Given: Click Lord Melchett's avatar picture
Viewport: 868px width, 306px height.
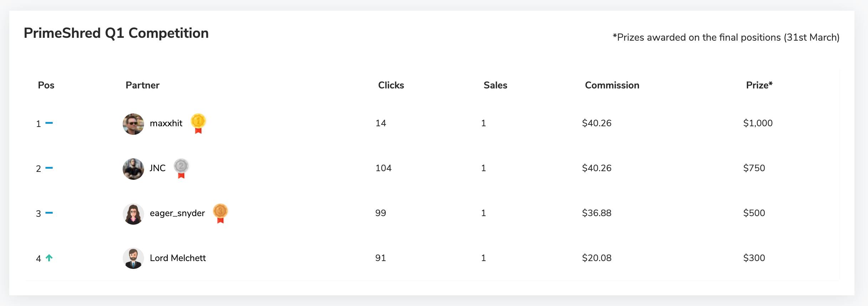Looking at the screenshot, I should pyautogui.click(x=133, y=258).
